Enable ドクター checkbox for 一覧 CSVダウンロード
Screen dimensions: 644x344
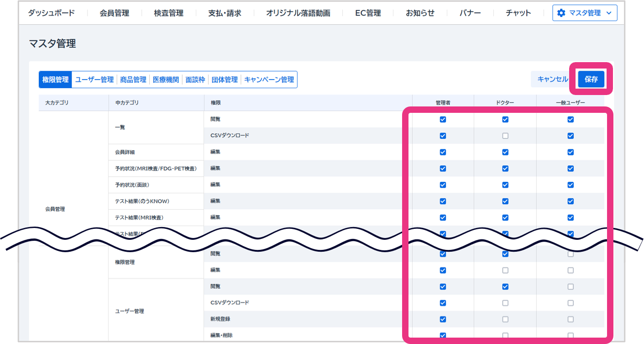tap(505, 136)
